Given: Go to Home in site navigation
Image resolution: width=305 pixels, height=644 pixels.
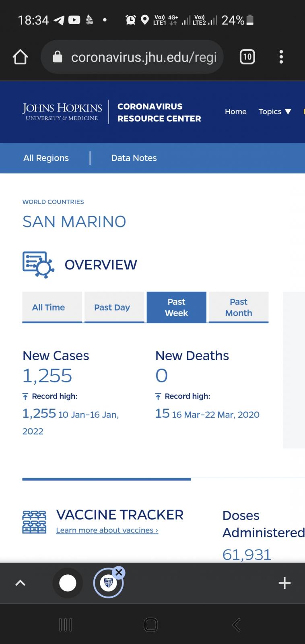Looking at the screenshot, I should point(235,111).
